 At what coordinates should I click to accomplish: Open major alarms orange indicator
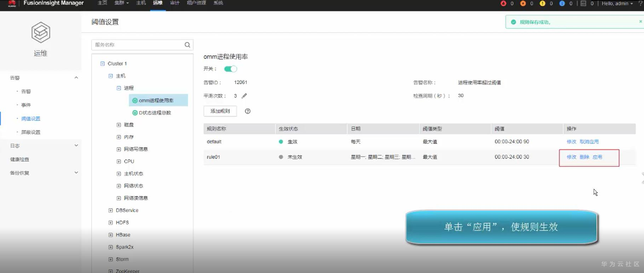tap(523, 4)
